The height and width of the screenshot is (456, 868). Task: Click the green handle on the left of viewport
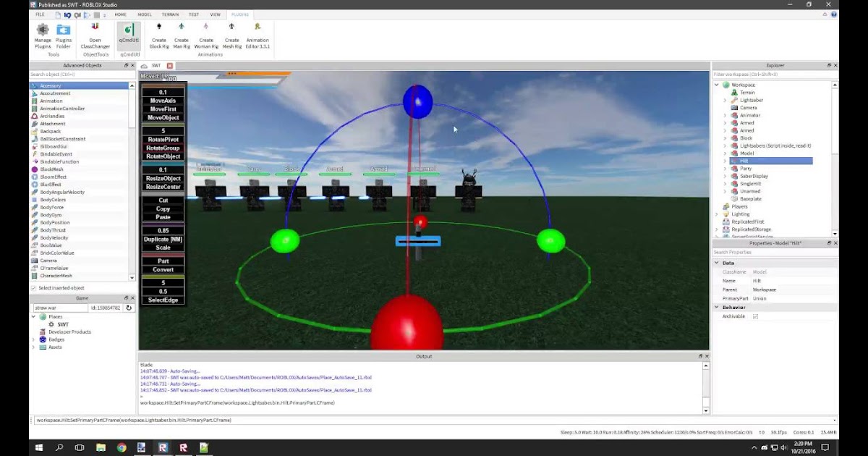[285, 241]
